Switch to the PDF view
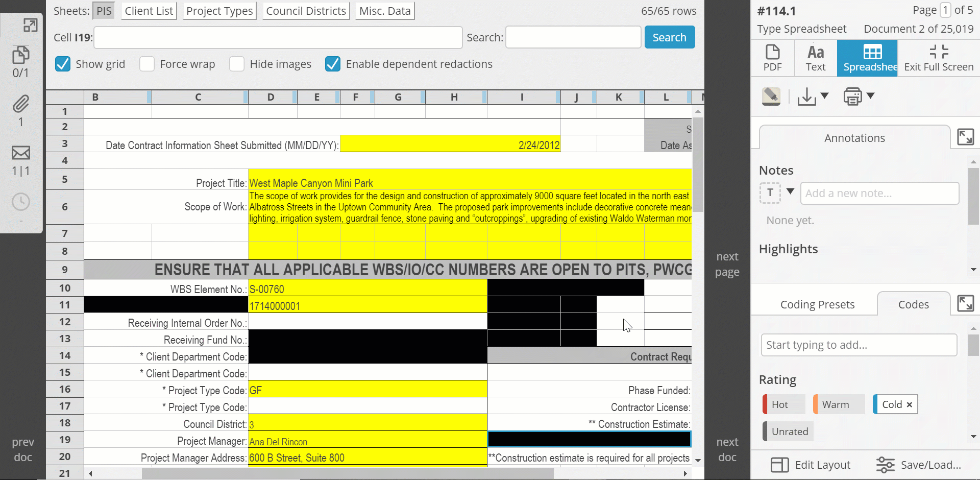Viewport: 980px width, 480px height. click(773, 58)
